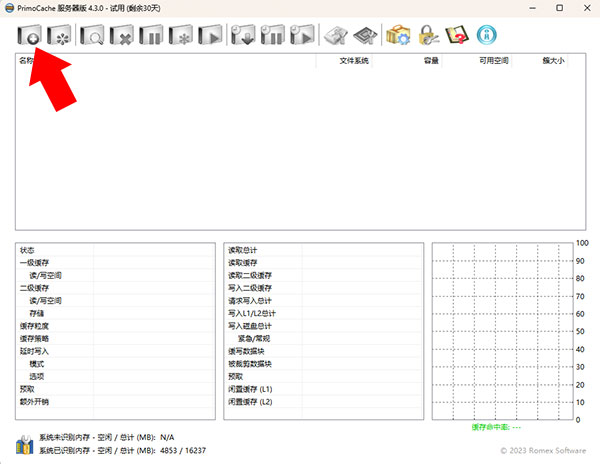This screenshot has width=600, height=464.
Task: Click the cache hit rate chart grid
Action: coord(502,331)
